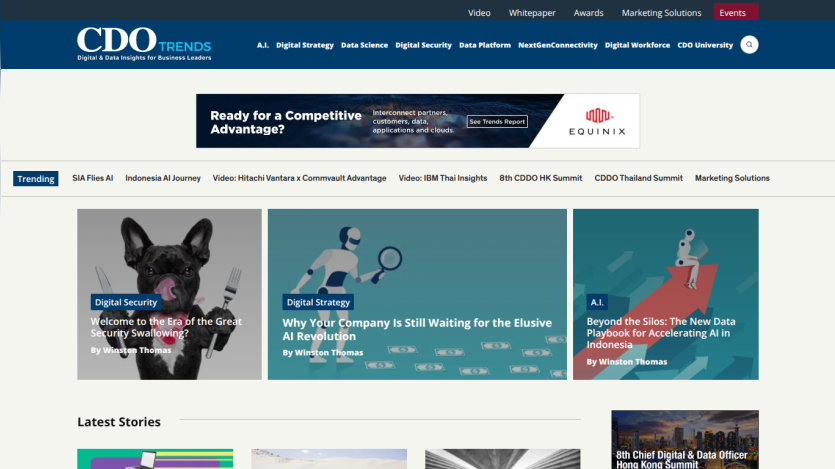Viewport: 835px width, 469px height.
Task: Open Marketing Solutions in trending bar
Action: click(732, 178)
